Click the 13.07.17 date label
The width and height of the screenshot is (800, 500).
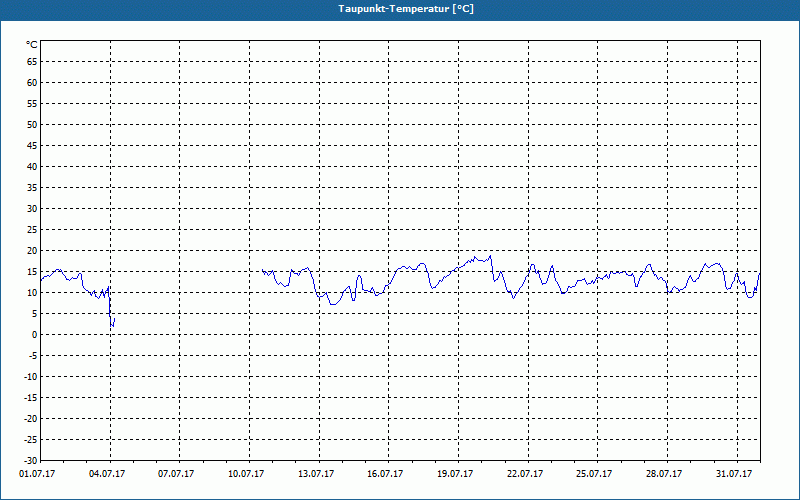[316, 474]
